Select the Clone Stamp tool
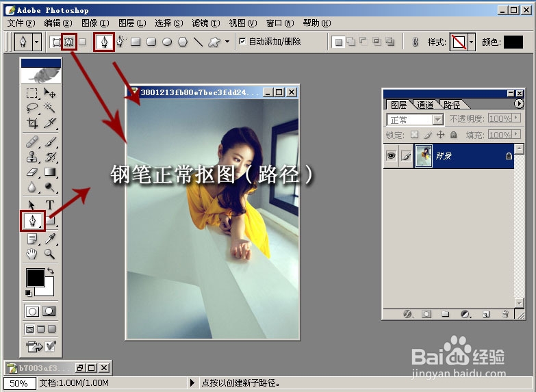Viewport: 536px width, 392px height. tap(31, 157)
